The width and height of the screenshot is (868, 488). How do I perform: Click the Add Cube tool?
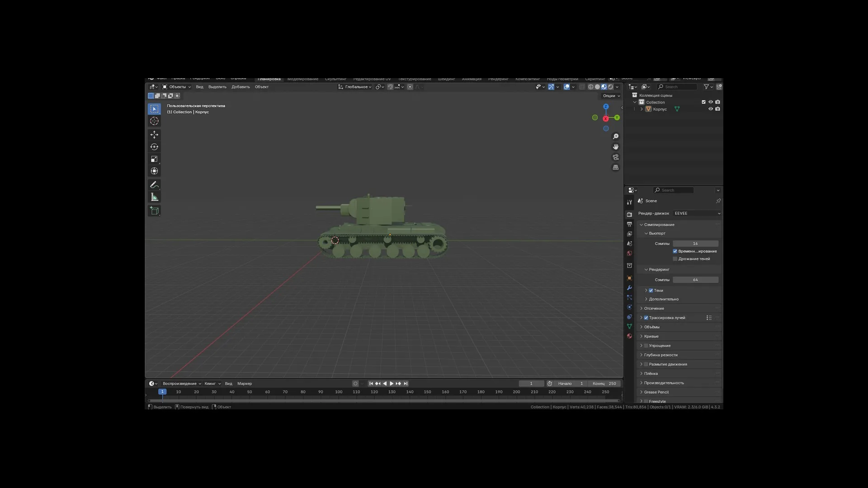tap(154, 211)
